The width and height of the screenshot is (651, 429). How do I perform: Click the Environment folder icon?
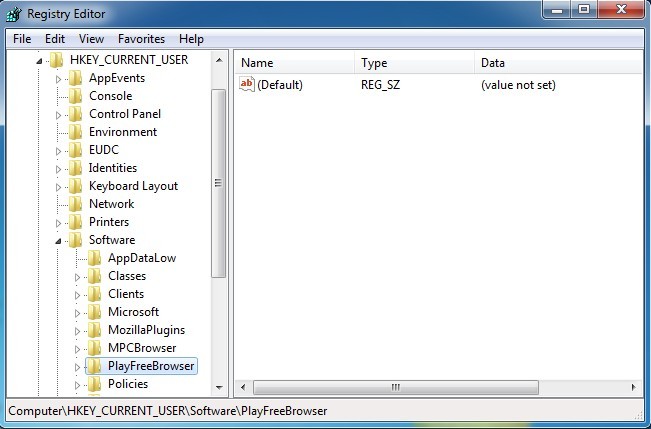[x=76, y=132]
